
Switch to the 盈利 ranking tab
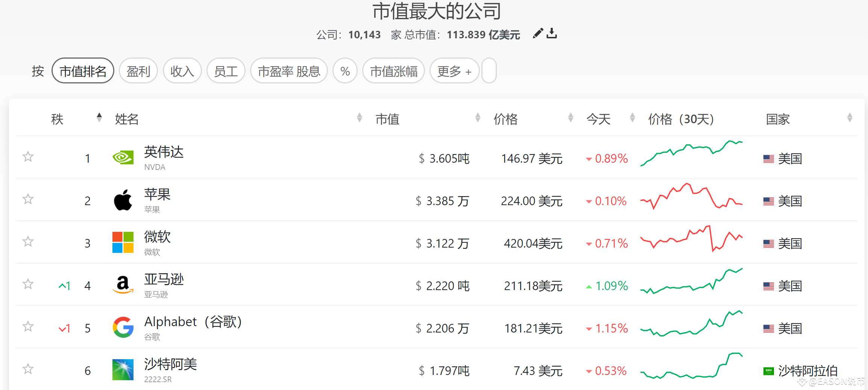[138, 71]
